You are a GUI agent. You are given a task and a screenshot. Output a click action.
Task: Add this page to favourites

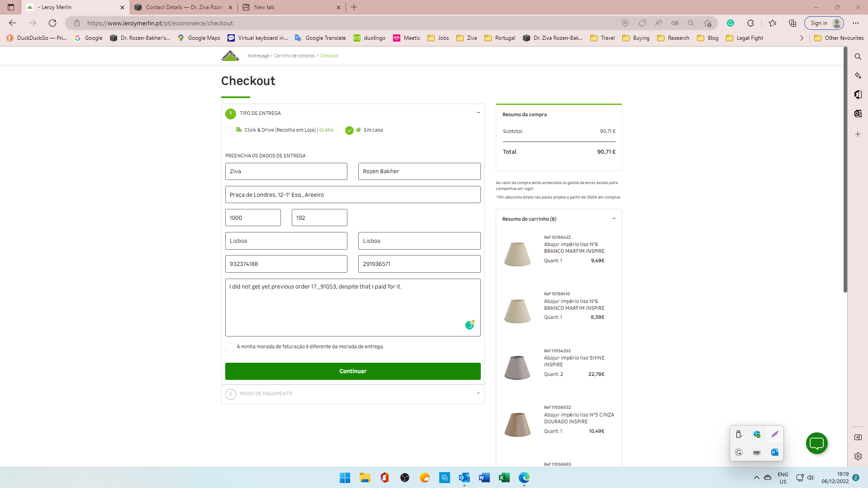707,23
